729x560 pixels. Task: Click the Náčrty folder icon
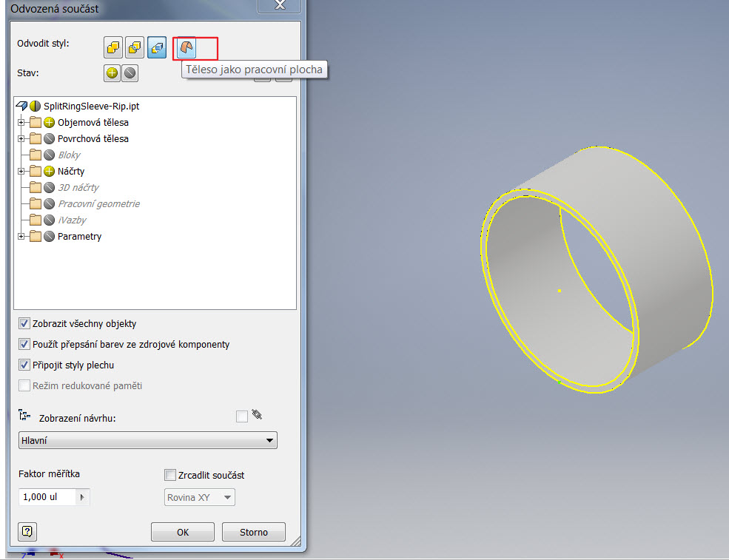pos(36,172)
